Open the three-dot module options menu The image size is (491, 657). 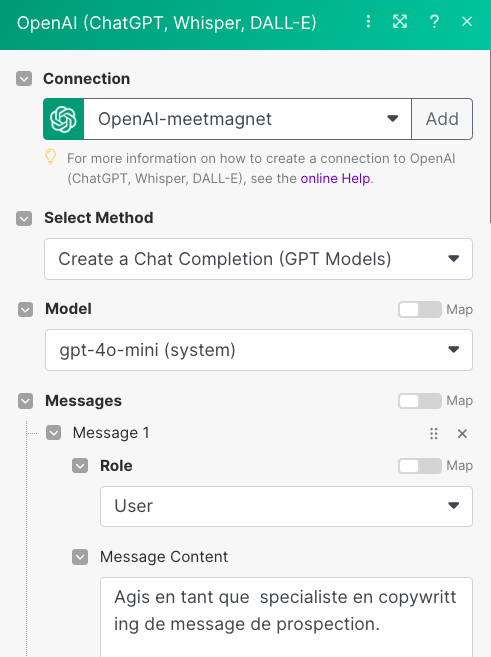coord(368,21)
